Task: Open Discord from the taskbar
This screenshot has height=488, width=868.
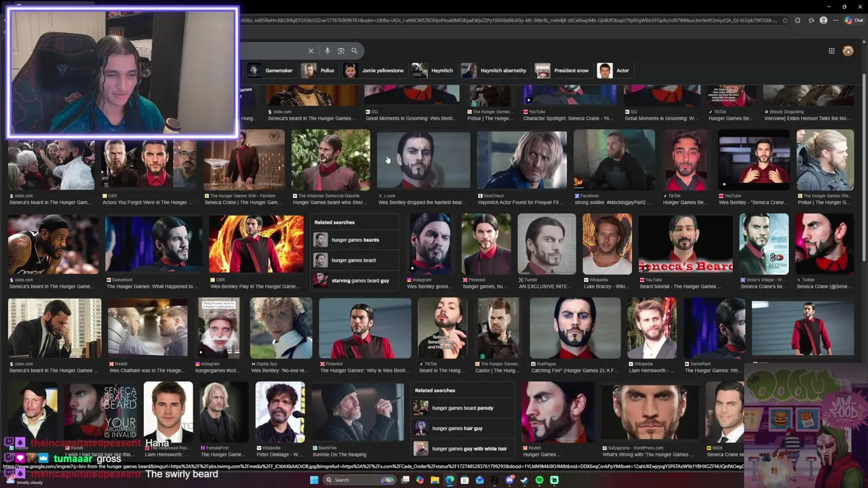Action: (509, 480)
